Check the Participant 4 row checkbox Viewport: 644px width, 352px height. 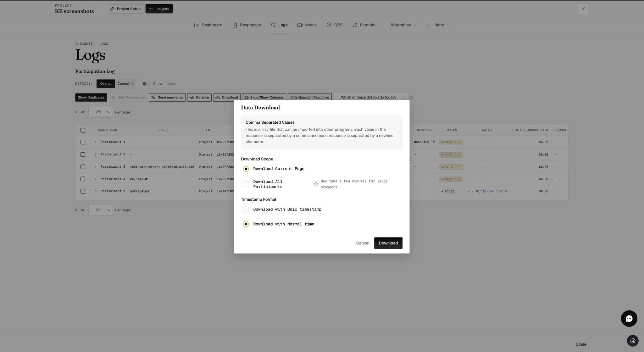83,179
